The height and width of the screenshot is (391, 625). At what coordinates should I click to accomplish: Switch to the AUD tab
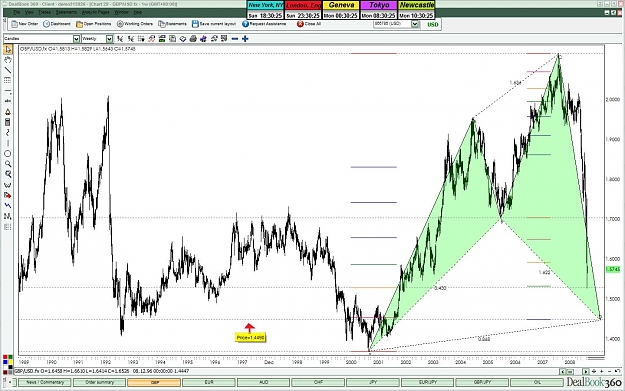pos(263,382)
